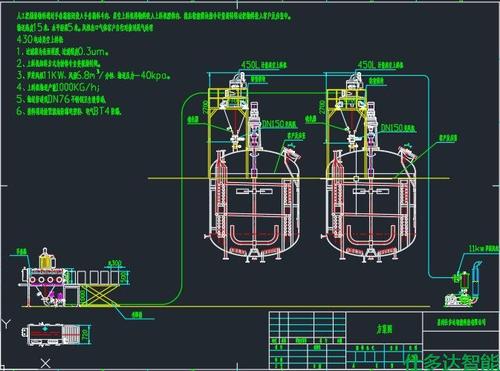Select the 450L label above the first tank

tap(264, 64)
